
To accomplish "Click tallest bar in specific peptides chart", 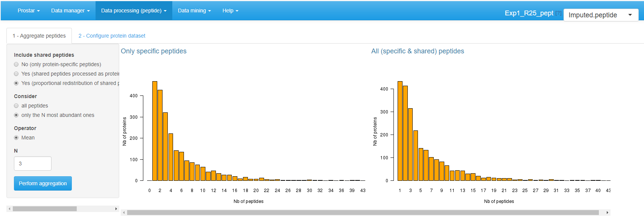I will point(155,131).
